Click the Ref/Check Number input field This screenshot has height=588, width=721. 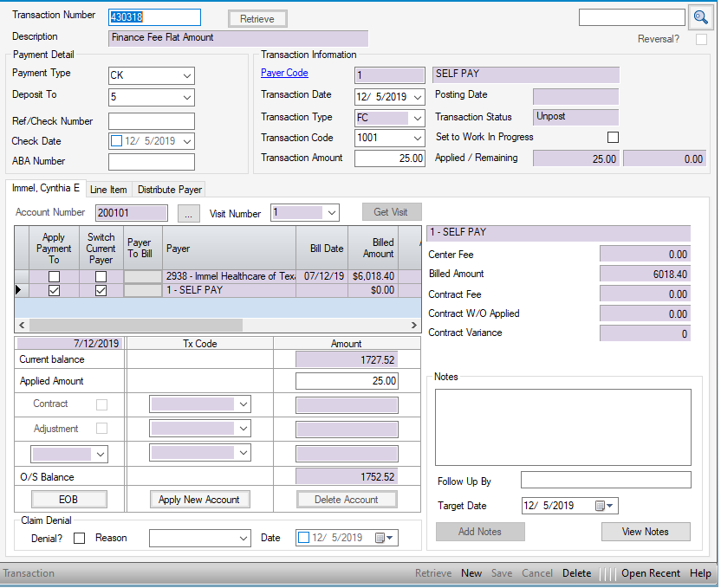tap(151, 121)
